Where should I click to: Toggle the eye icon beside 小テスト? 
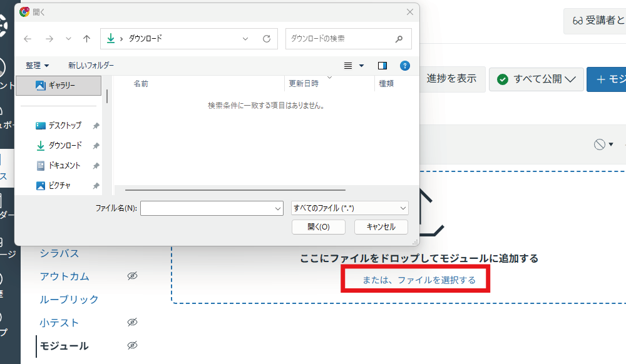132,322
